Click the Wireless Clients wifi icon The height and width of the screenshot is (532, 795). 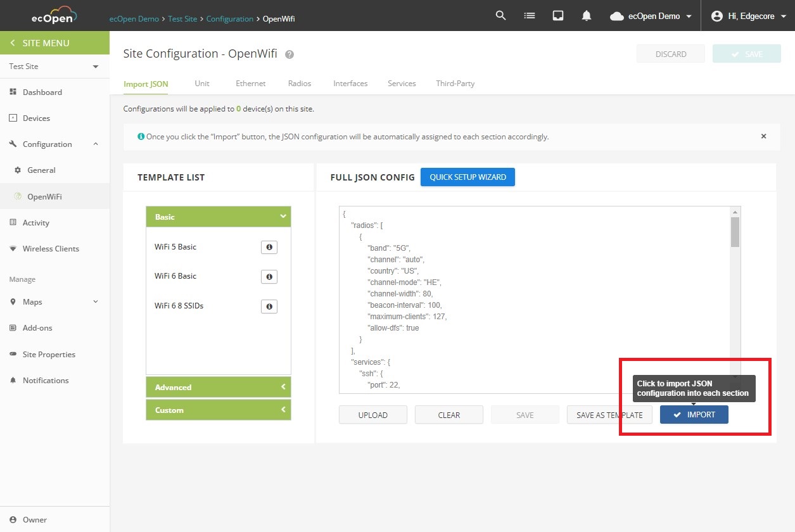tap(13, 248)
